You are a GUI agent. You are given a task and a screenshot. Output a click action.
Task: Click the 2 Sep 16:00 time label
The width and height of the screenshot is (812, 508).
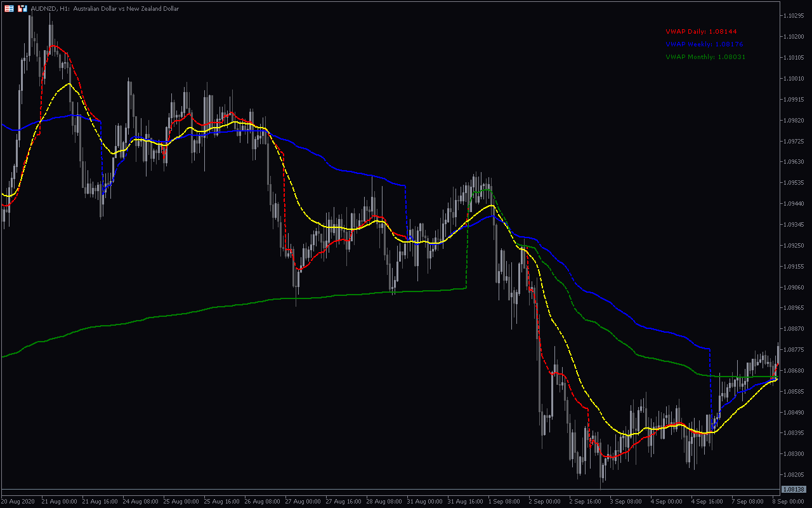pos(587,502)
